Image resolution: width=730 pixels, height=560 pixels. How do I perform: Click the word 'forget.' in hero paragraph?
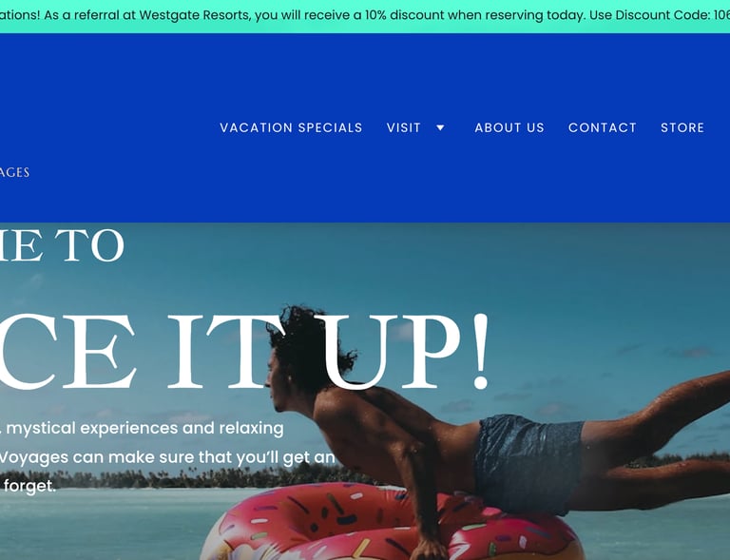pyautogui.click(x=29, y=486)
